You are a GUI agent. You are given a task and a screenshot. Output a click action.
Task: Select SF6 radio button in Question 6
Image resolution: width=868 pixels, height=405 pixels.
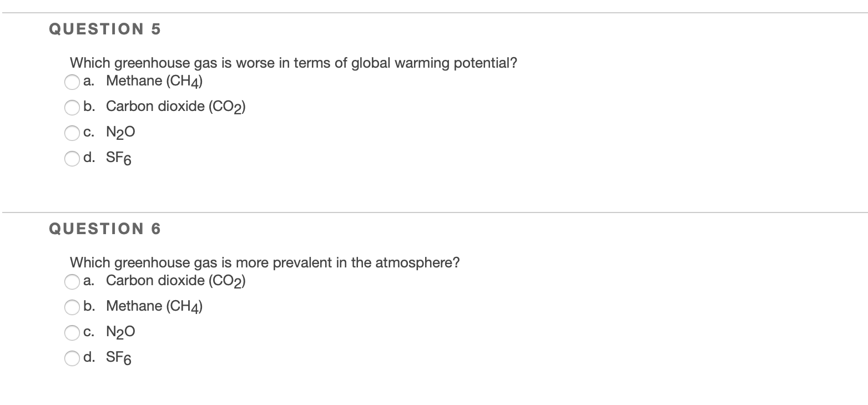pos(72,359)
